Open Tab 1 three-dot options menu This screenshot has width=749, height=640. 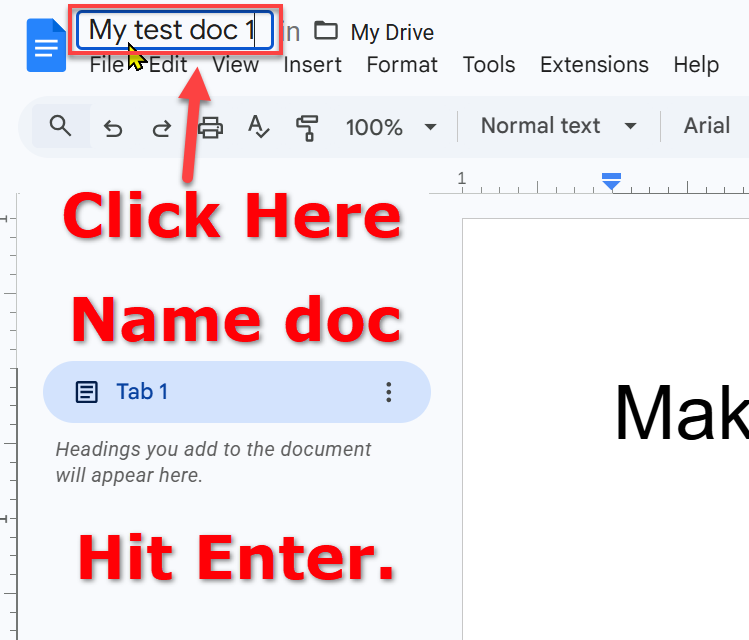tap(389, 392)
